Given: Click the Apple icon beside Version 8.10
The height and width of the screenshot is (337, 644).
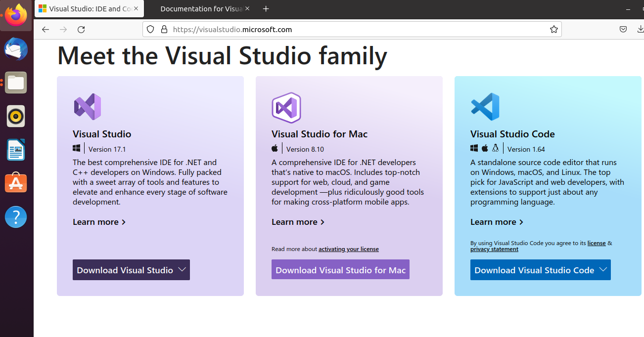Looking at the screenshot, I should click(275, 148).
